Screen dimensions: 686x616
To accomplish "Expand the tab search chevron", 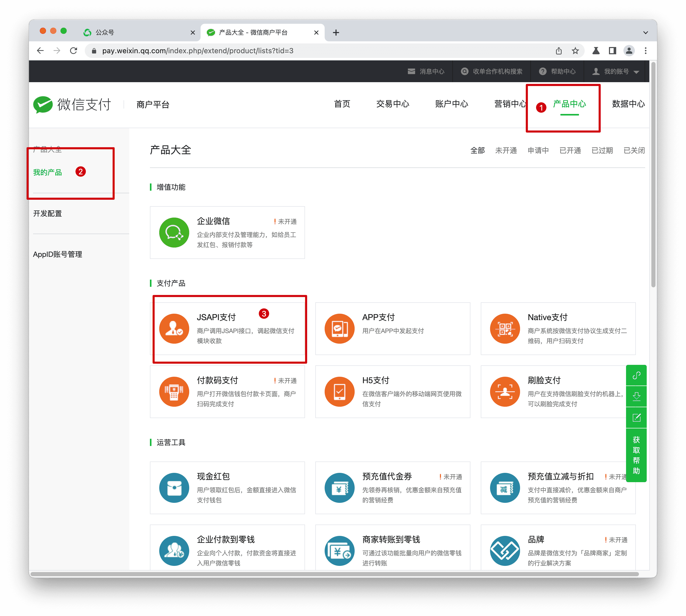I will pos(645,33).
